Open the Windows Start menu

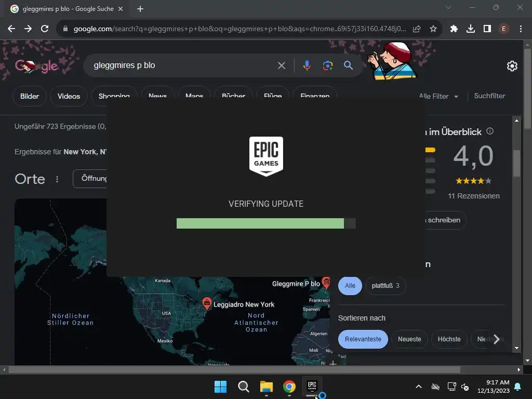coord(220,387)
